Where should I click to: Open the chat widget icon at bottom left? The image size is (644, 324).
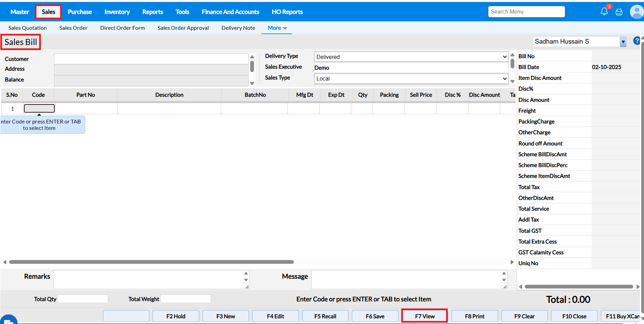tap(8, 320)
